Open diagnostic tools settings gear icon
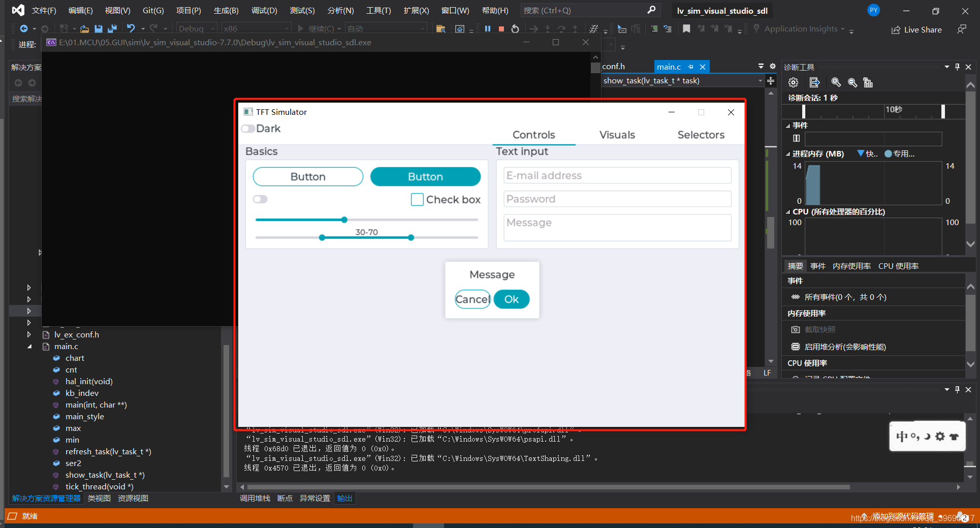This screenshot has width=980, height=528. pyautogui.click(x=793, y=82)
